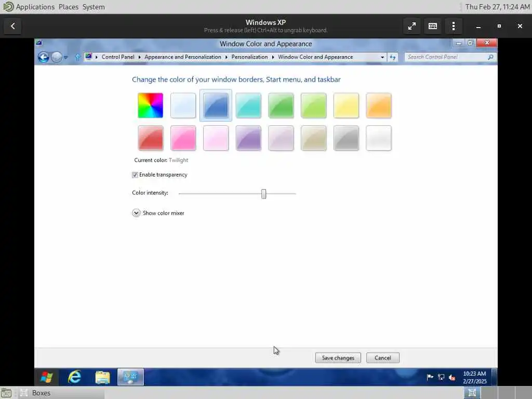Viewport: 532px width, 399px height.
Task: Expand the address bar history dropdown
Action: pyautogui.click(x=382, y=57)
